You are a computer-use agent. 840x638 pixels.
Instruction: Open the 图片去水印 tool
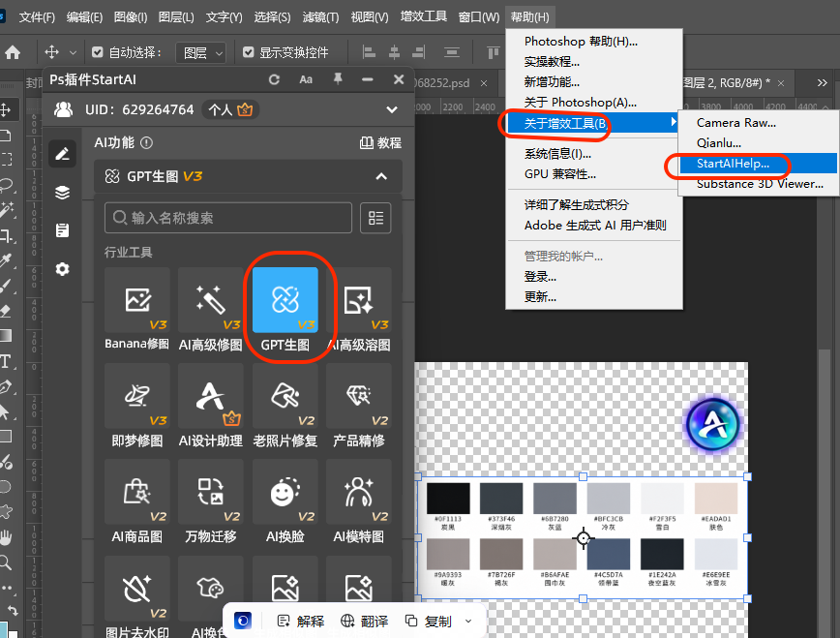(x=137, y=596)
